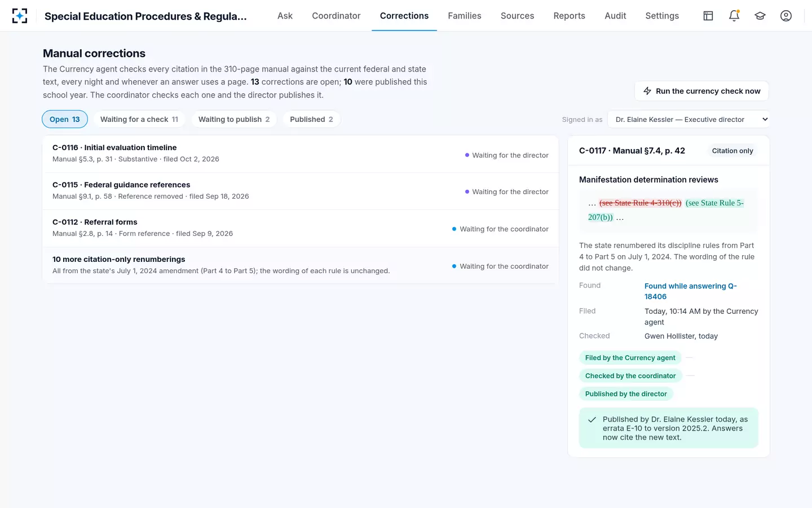Open the Sources tab
Image resolution: width=812 pixels, height=508 pixels.
pos(517,16)
